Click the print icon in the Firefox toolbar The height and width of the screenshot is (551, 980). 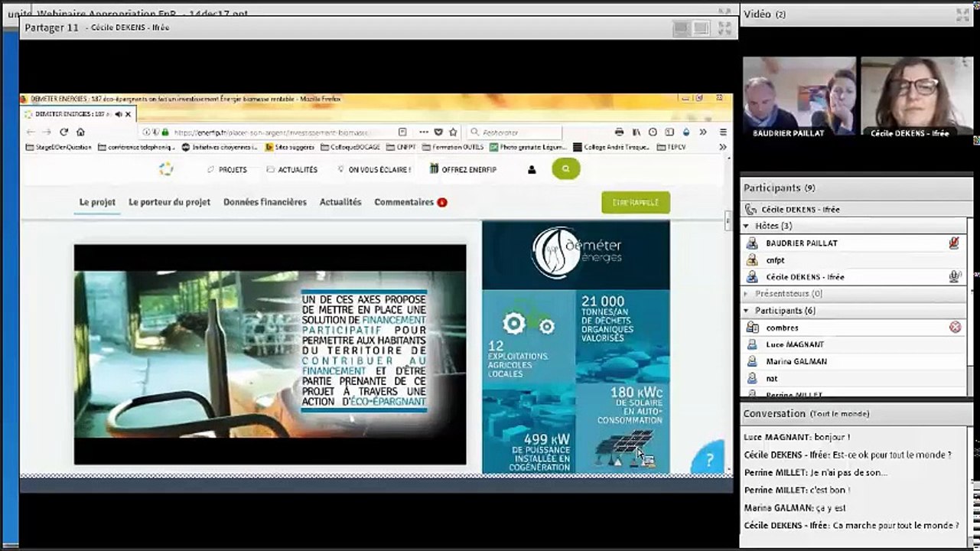619,132
